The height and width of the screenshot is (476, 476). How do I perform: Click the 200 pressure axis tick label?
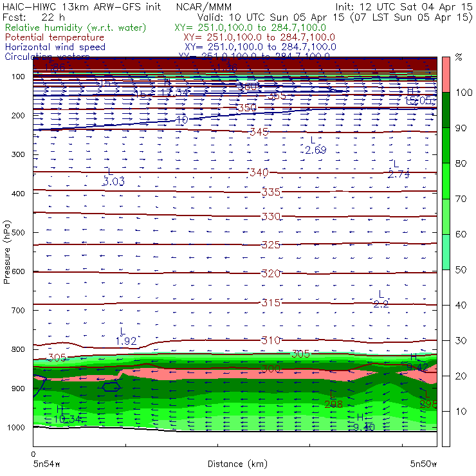18,116
